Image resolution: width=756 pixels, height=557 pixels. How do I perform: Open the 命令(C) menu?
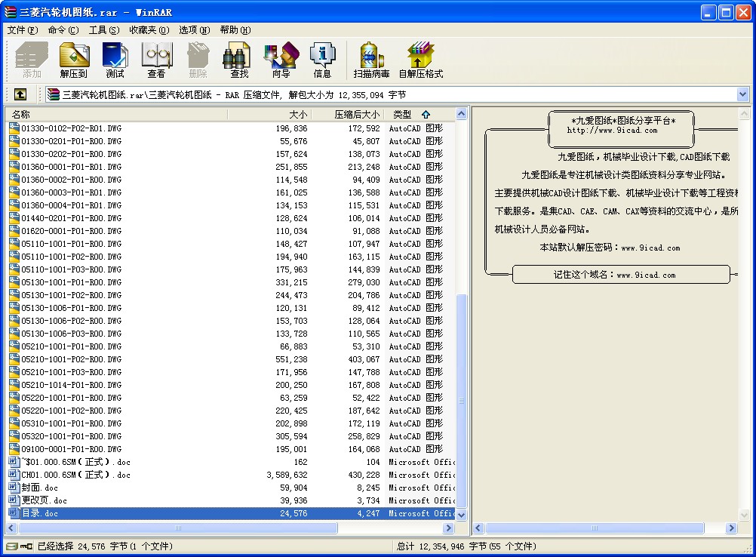coord(63,30)
